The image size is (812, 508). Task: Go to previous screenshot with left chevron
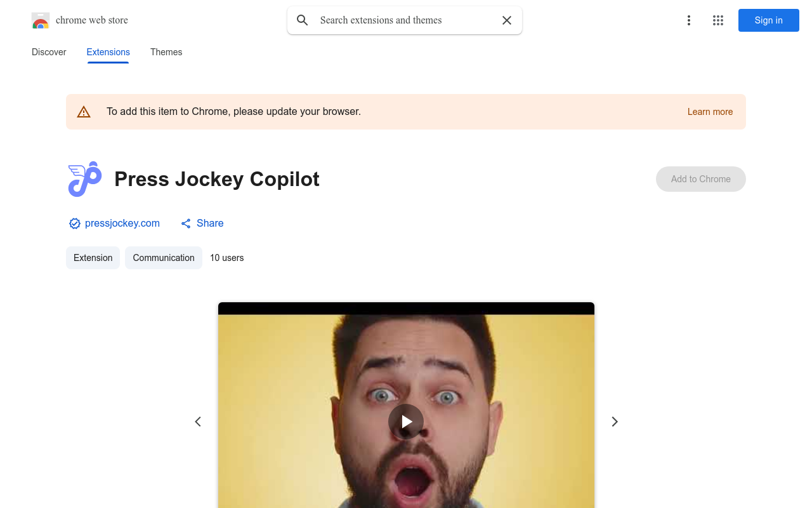tap(198, 422)
